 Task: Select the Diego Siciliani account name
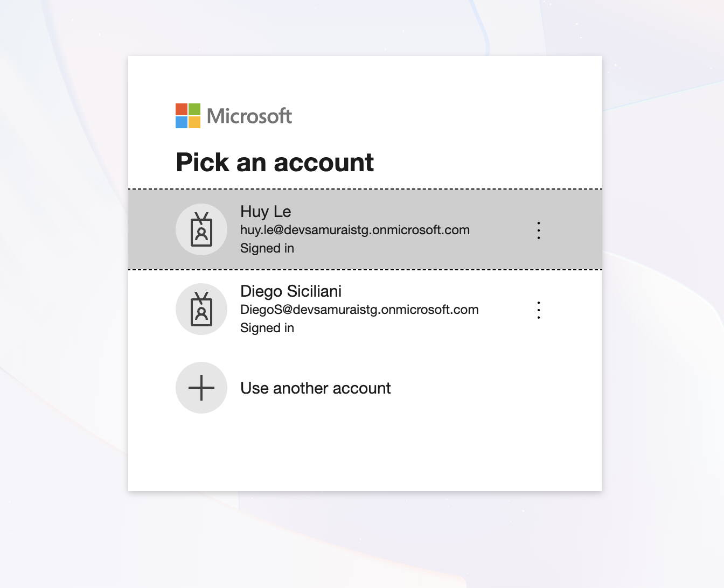[290, 291]
